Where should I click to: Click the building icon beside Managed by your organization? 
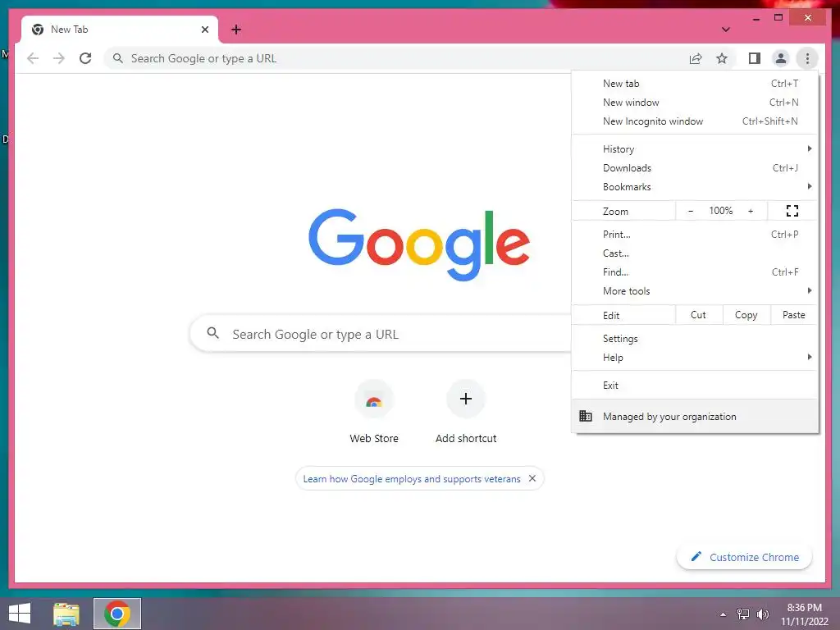[586, 416]
